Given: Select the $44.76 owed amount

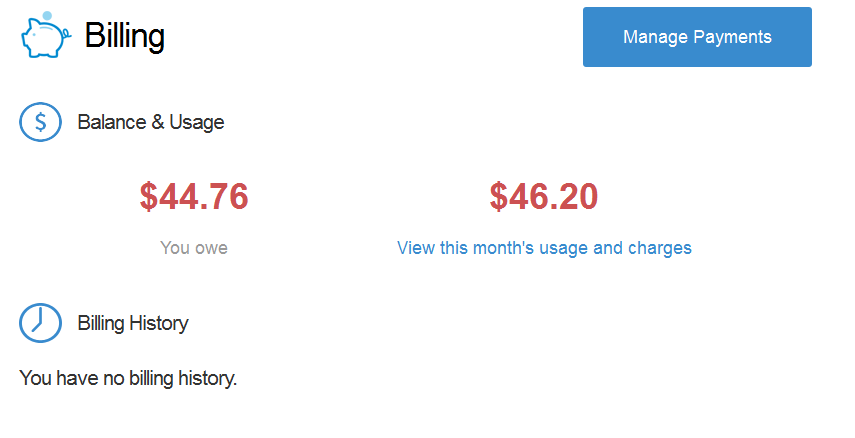Looking at the screenshot, I should click(x=194, y=196).
